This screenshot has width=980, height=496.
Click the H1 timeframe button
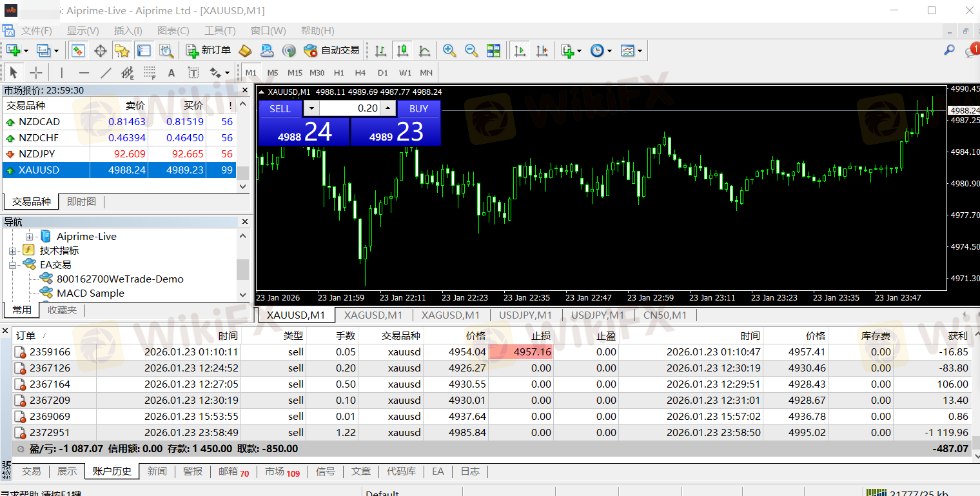(x=339, y=72)
